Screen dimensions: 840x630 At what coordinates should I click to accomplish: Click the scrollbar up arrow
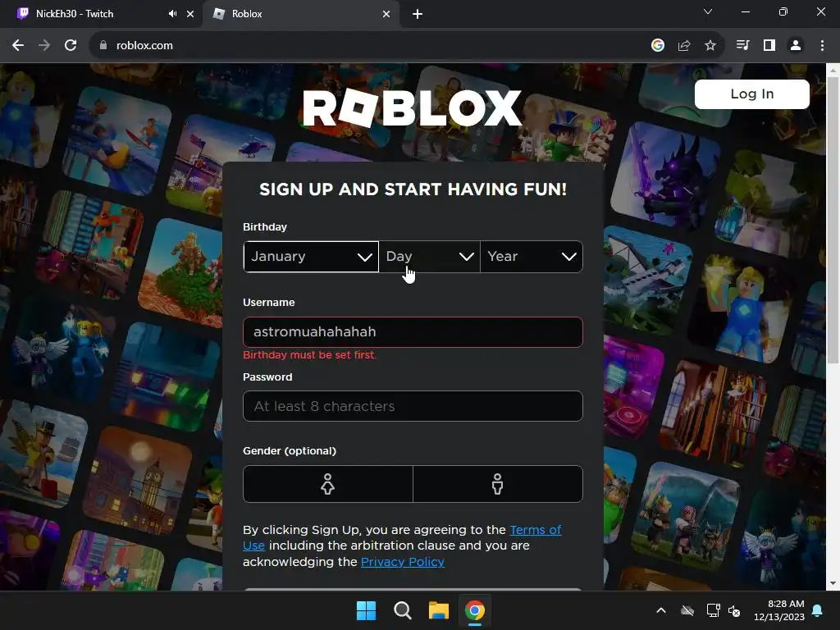point(833,70)
